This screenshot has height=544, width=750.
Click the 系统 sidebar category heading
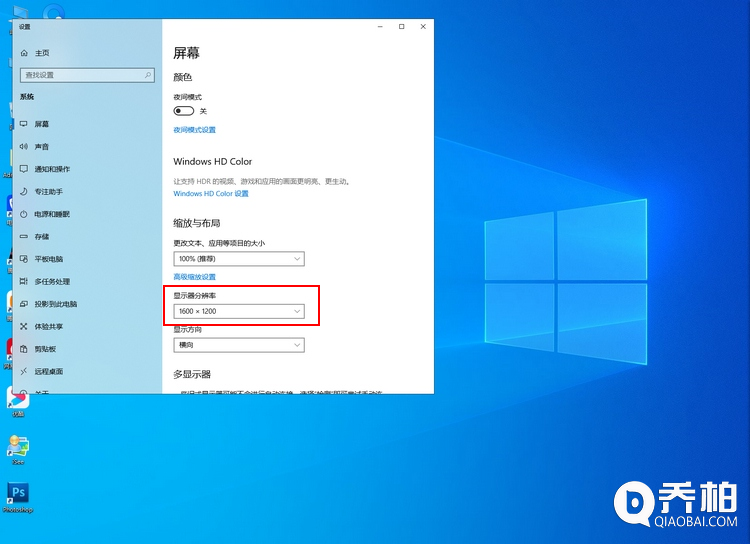coord(27,97)
